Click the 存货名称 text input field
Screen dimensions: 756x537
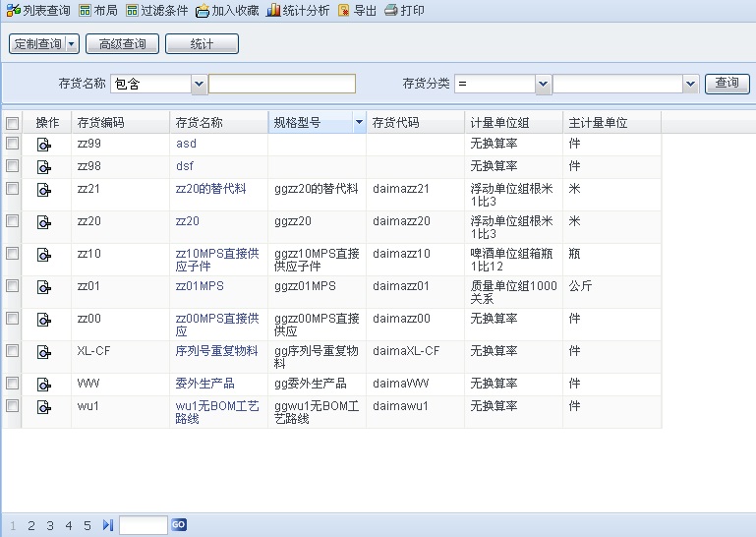click(x=282, y=85)
